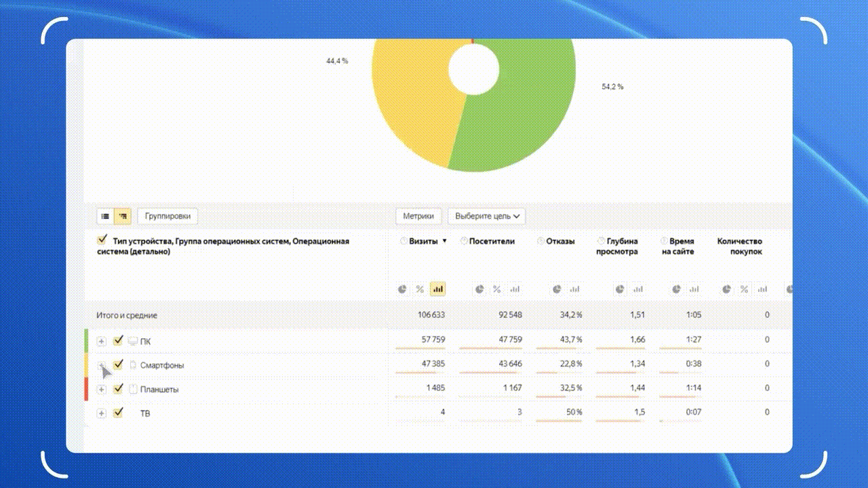Image resolution: width=868 pixels, height=488 pixels.
Task: Open the Выберите цель dropdown
Action: coord(486,216)
